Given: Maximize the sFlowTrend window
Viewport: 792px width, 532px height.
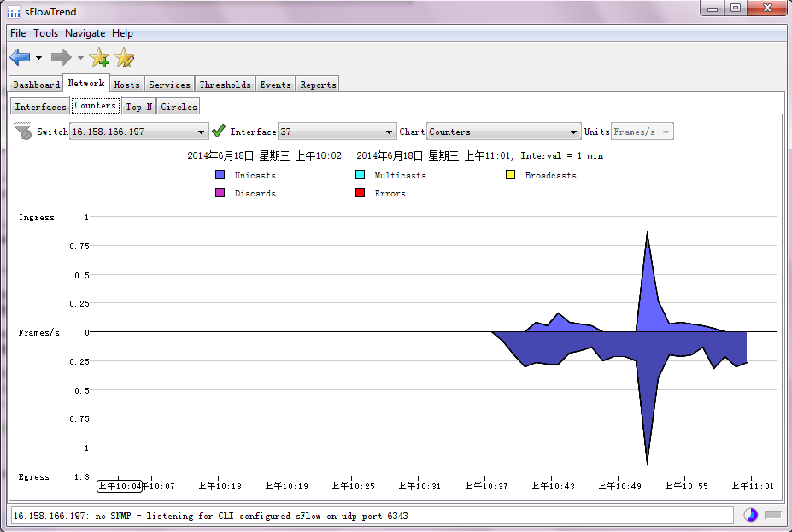Looking at the screenshot, I should [736, 8].
